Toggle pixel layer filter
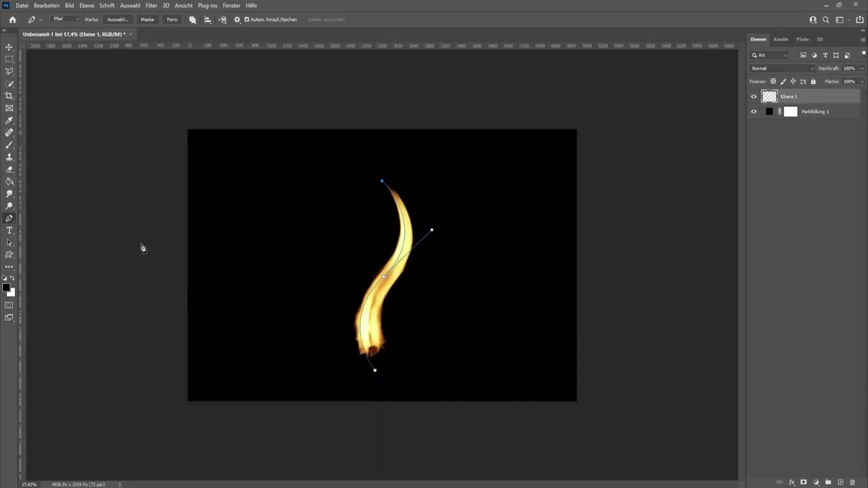 click(x=803, y=55)
